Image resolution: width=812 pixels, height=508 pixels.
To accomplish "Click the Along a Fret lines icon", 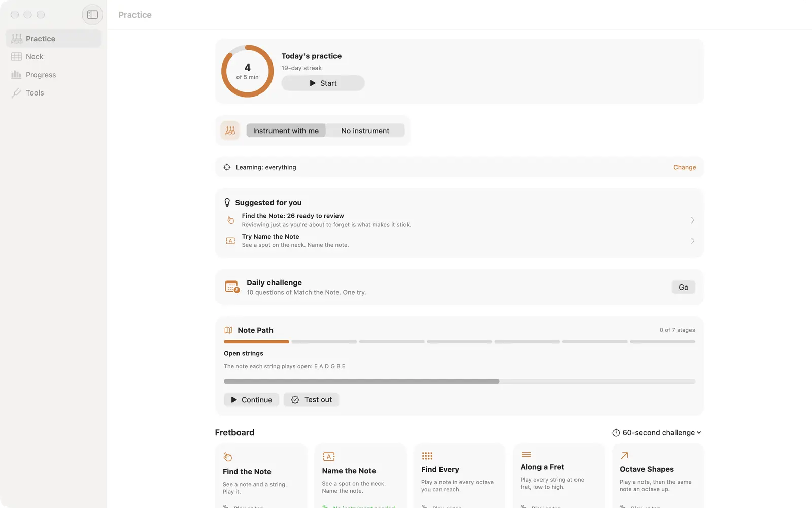I will point(526,455).
